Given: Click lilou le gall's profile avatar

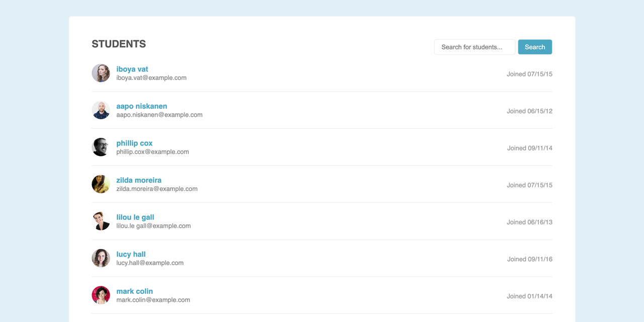Looking at the screenshot, I should coord(101,221).
